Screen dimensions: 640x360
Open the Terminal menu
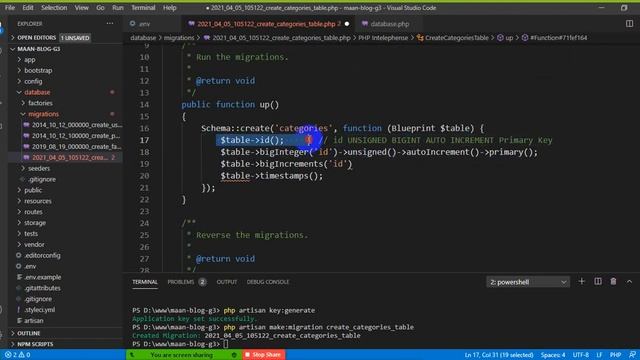click(x=143, y=8)
